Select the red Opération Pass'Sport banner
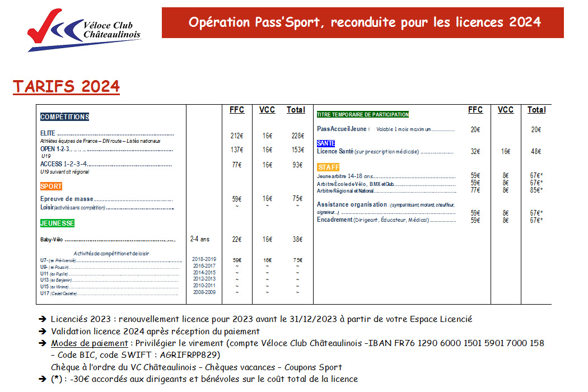 [363, 22]
